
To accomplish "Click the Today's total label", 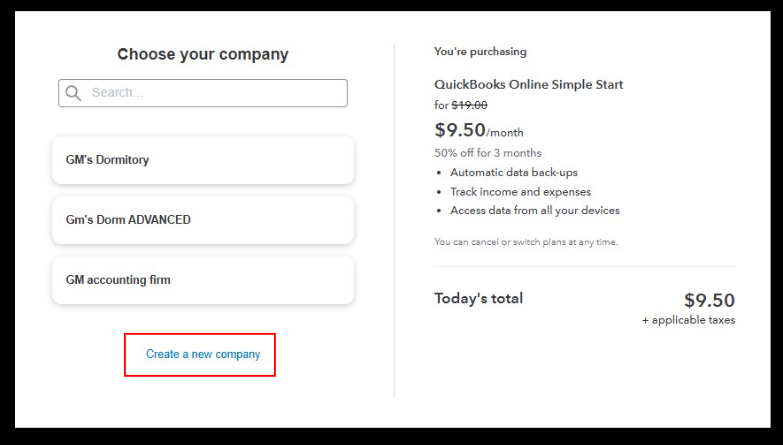I will click(478, 298).
